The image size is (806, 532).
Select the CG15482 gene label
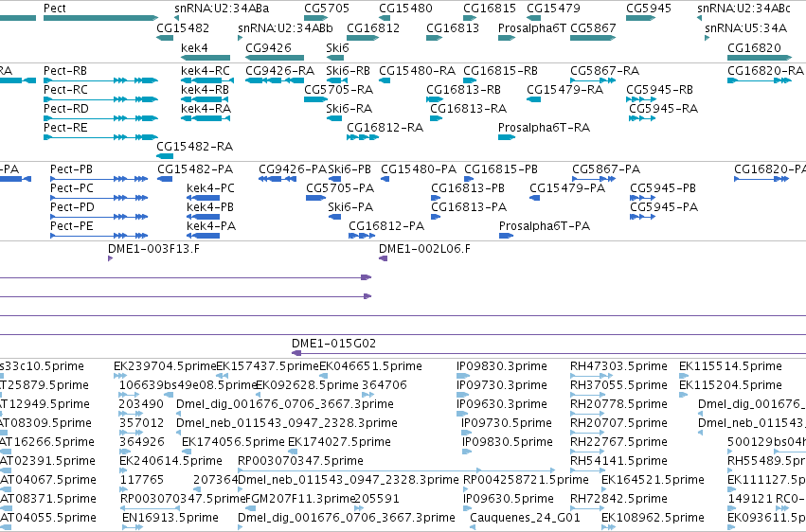[x=183, y=27]
